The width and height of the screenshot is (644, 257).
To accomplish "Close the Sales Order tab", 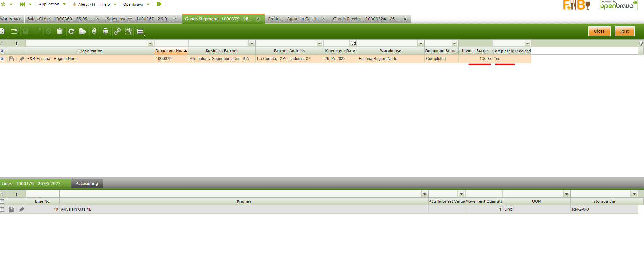I will click(x=98, y=19).
